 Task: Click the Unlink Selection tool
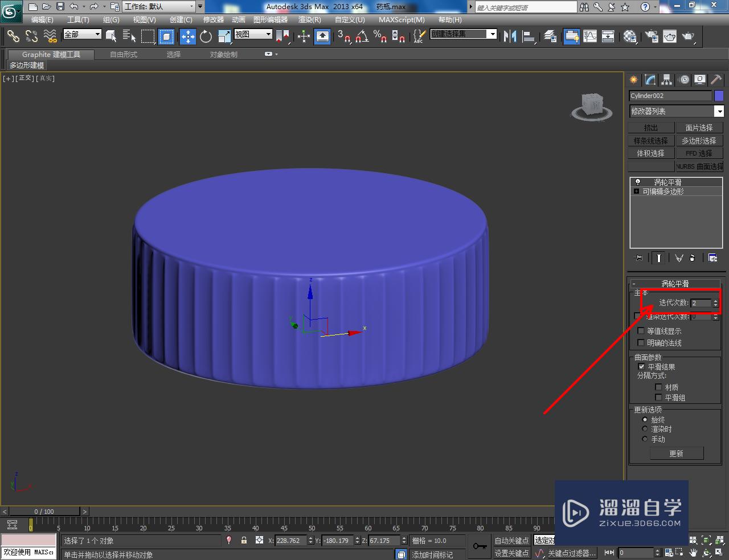pyautogui.click(x=31, y=36)
